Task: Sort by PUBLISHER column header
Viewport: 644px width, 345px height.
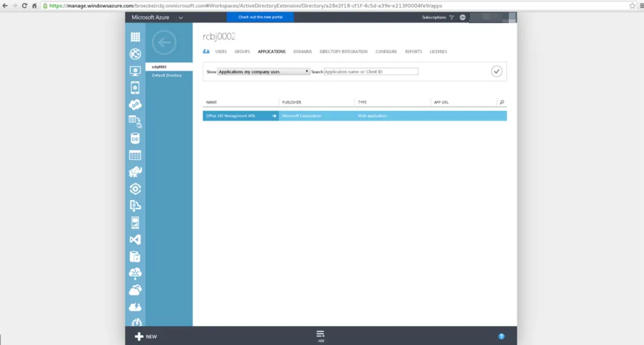Action: [292, 102]
